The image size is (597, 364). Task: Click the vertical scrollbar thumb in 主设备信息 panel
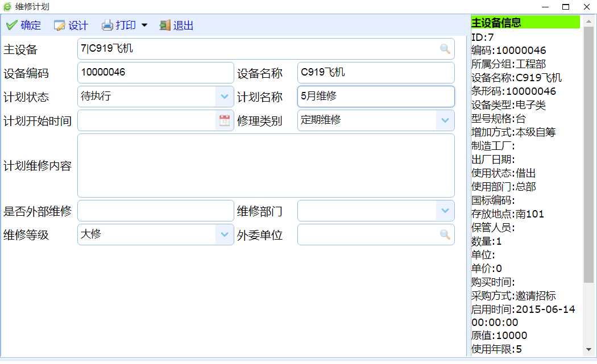click(x=588, y=154)
